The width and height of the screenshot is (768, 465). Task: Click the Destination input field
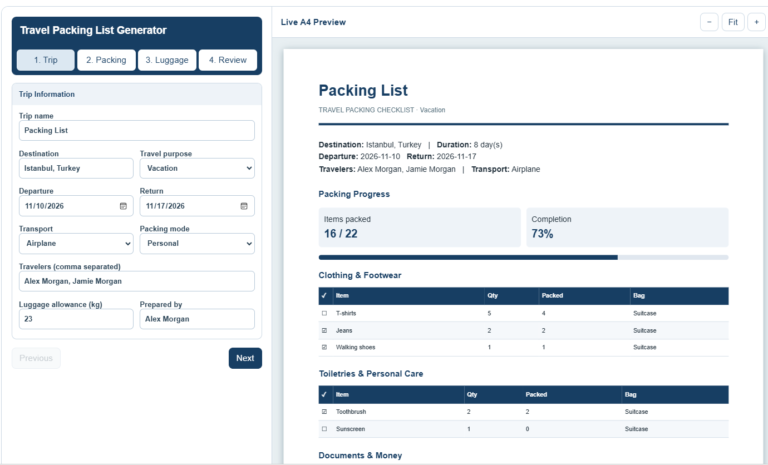tap(76, 168)
